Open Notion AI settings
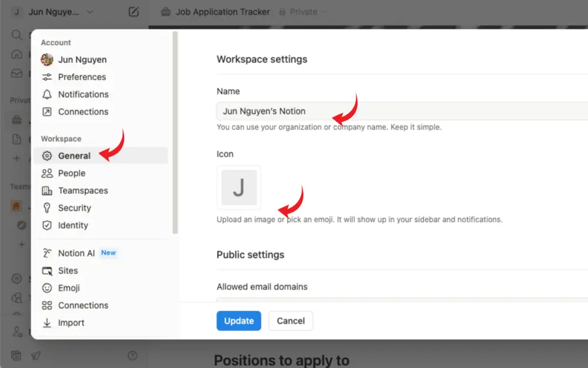 [x=101, y=253]
